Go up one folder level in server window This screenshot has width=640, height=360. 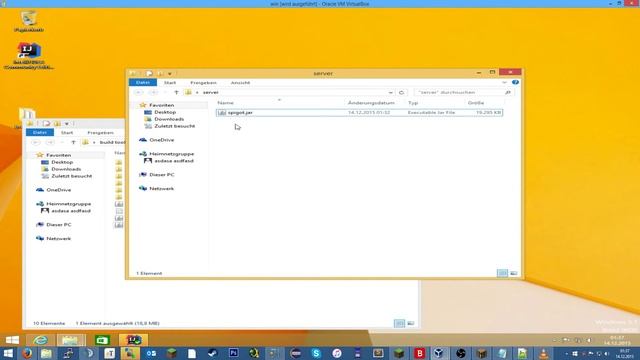pyautogui.click(x=176, y=93)
